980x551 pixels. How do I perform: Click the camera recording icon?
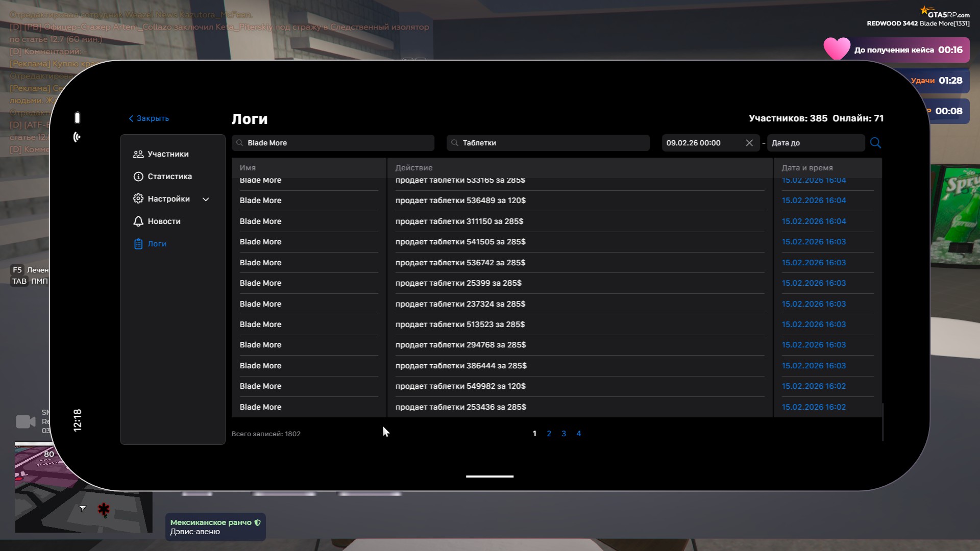point(26,422)
